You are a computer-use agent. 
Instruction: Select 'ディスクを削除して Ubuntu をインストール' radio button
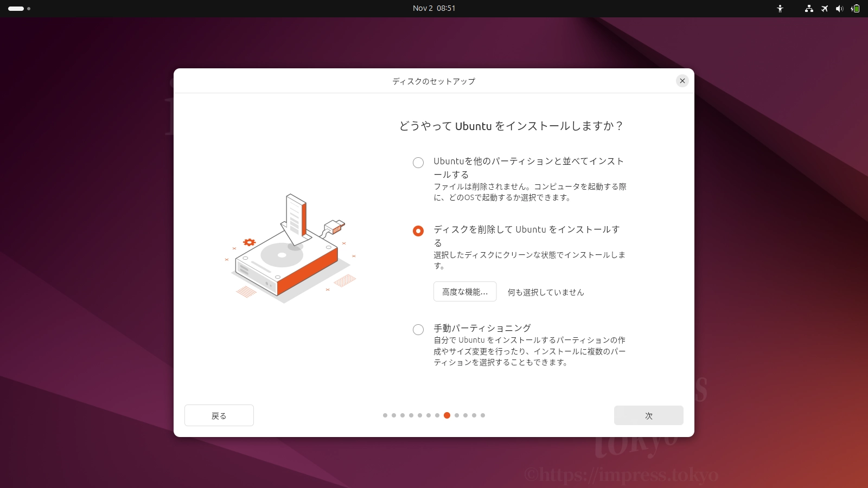click(x=418, y=231)
